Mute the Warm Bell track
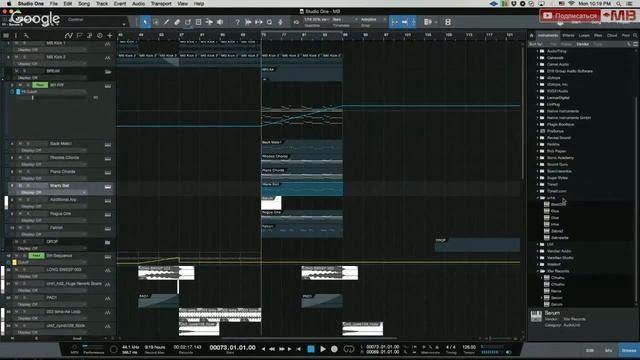The width and height of the screenshot is (640, 360). 20,186
